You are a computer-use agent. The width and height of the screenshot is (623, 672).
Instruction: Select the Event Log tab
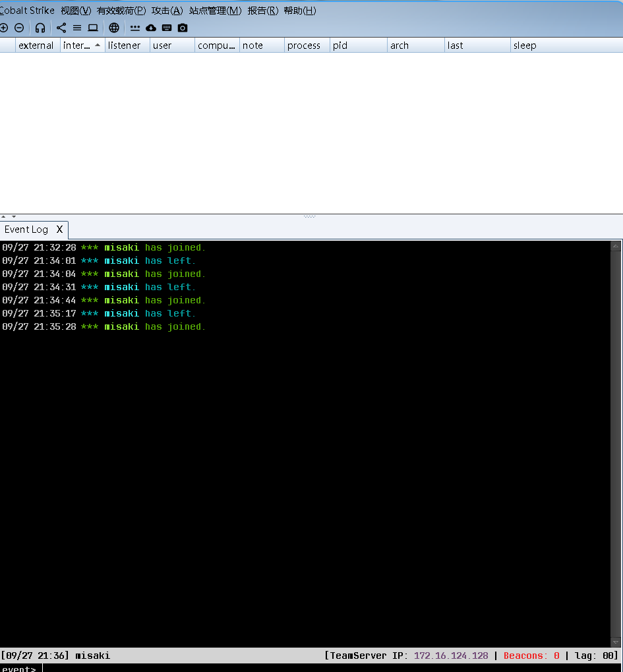tap(26, 229)
